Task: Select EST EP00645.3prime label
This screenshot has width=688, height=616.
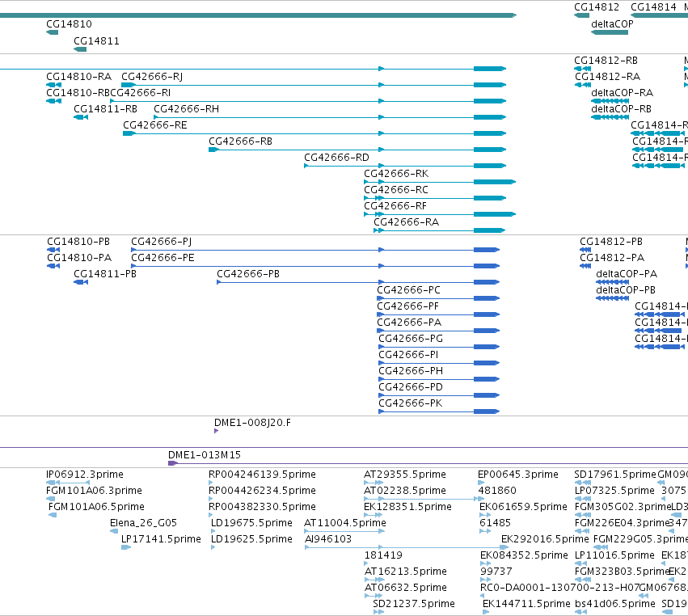Action: [x=517, y=475]
